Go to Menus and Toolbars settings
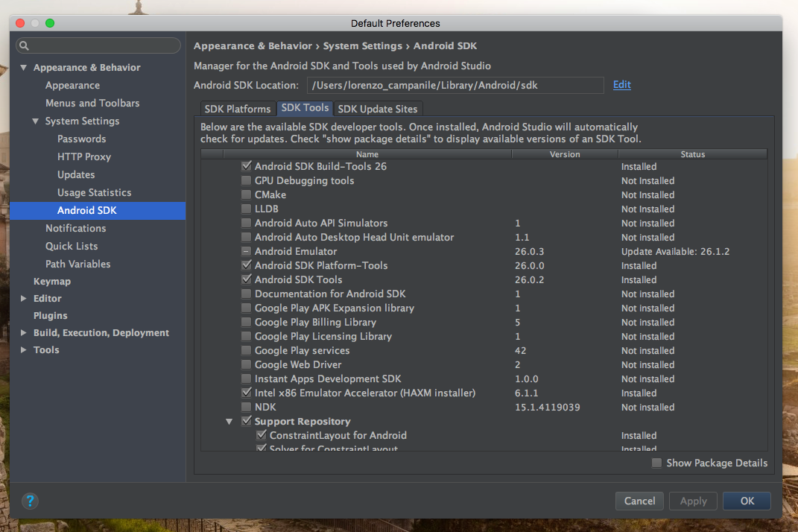The image size is (798, 532). [x=92, y=103]
